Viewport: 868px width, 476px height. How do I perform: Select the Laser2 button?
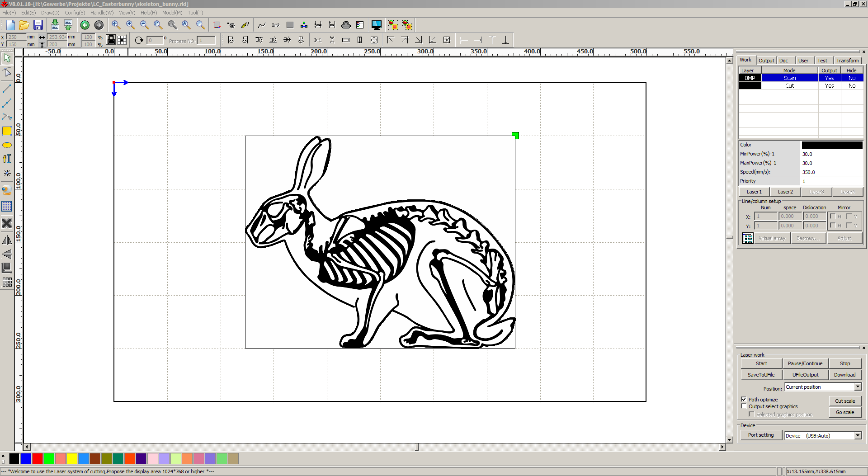tap(785, 192)
